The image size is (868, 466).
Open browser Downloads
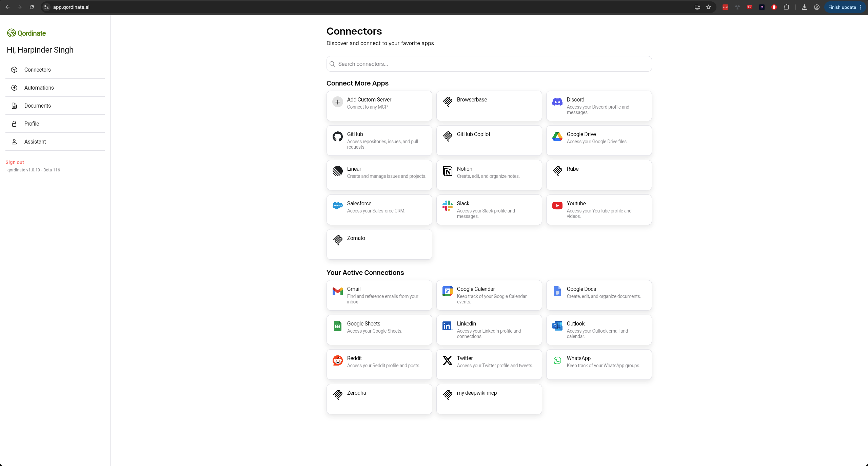[x=804, y=7]
